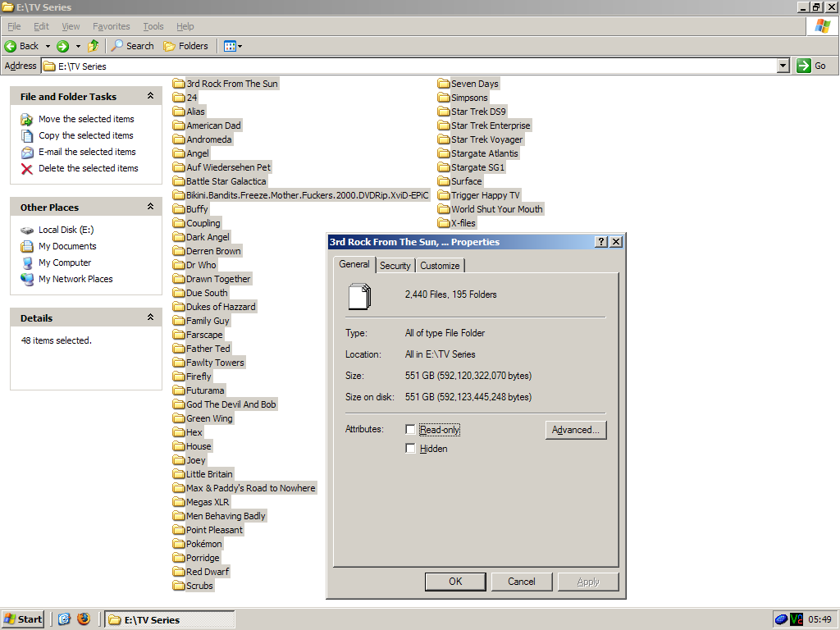Viewport: 840px width, 630px height.
Task: Go to My Documents
Action: (x=67, y=246)
